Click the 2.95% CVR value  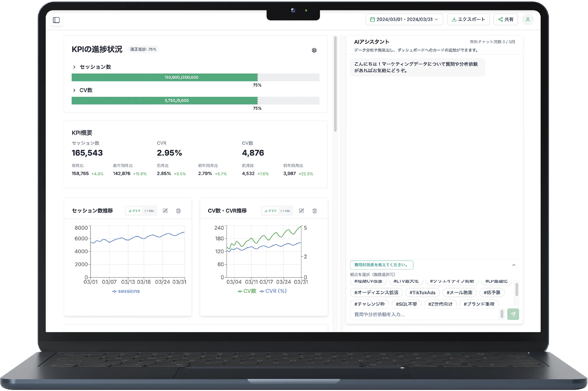[x=169, y=153]
